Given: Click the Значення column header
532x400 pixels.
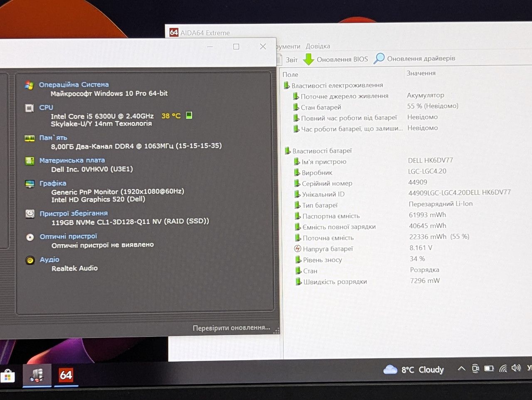Looking at the screenshot, I should [x=421, y=73].
